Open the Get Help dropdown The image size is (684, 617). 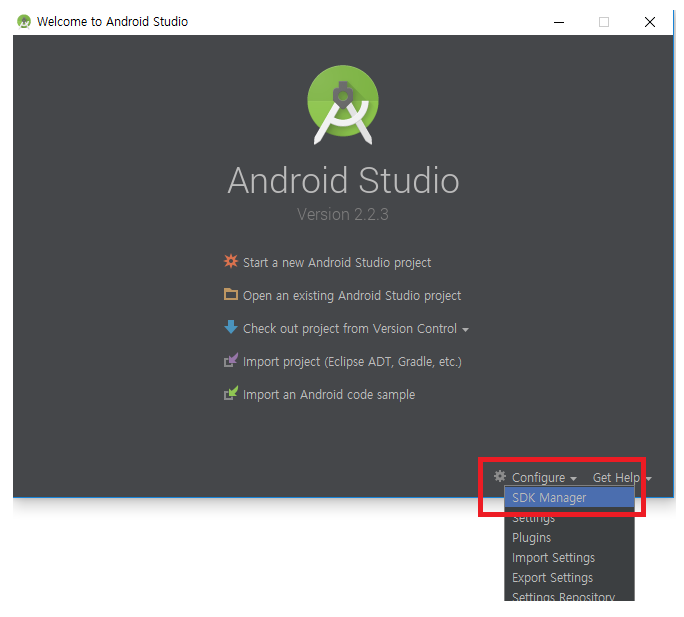[x=622, y=478]
